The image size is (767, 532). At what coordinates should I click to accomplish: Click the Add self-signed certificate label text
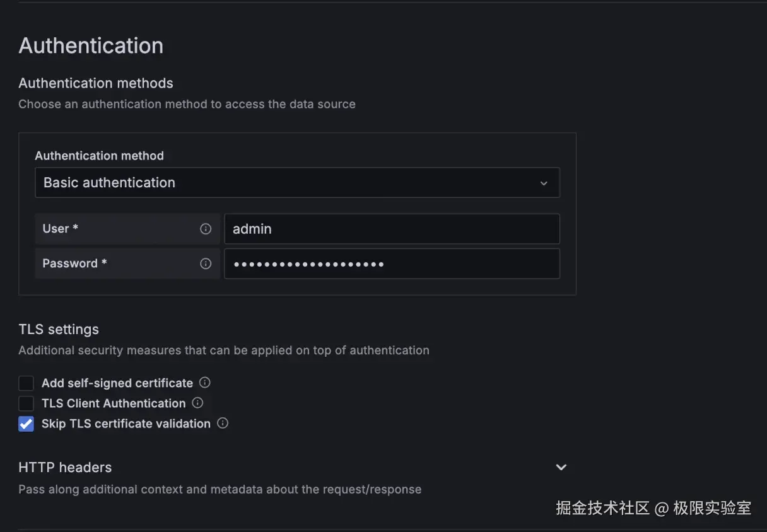coord(117,383)
